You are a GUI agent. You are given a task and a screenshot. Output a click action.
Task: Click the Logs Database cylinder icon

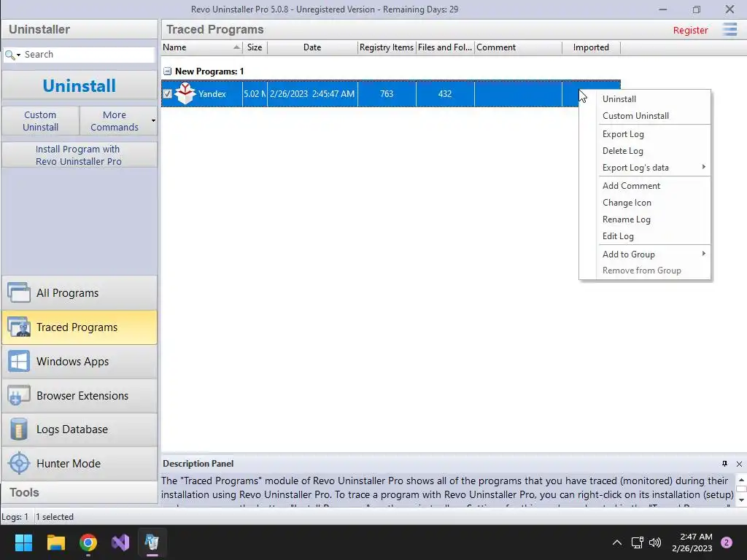pyautogui.click(x=19, y=429)
